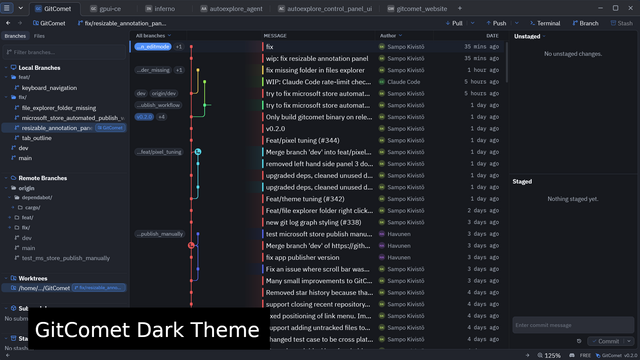This screenshot has height=360, width=640.
Task: Open the chevron dropdown next to hamburger menu
Action: (x=20, y=8)
